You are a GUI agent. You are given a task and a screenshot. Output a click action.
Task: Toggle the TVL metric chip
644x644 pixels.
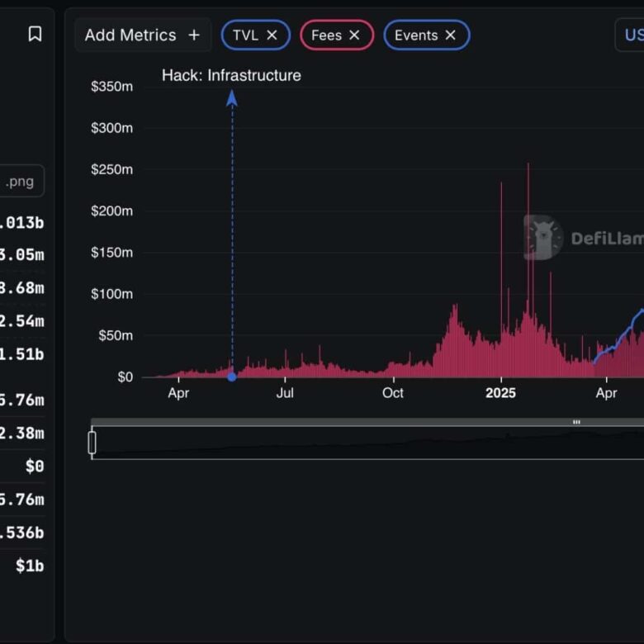(245, 35)
